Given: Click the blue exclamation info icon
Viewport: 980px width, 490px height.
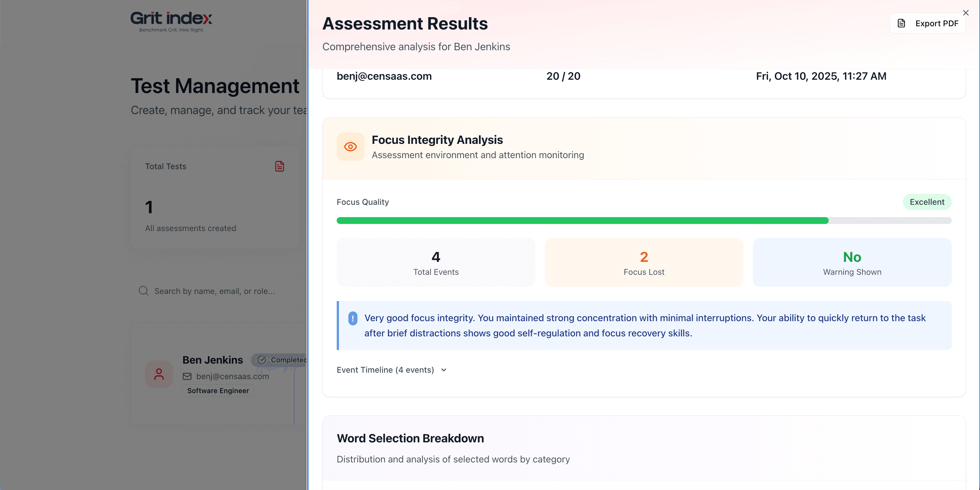Looking at the screenshot, I should [353, 319].
